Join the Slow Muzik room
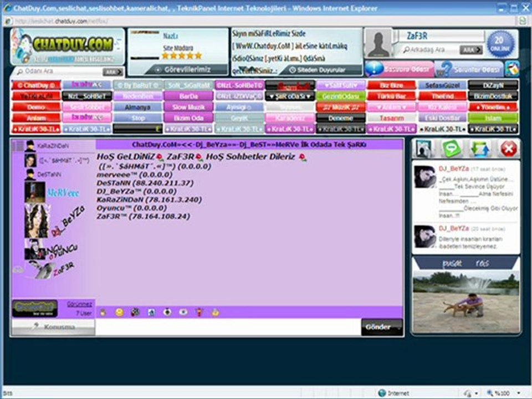The width and height of the screenshot is (532, 399). point(188,107)
